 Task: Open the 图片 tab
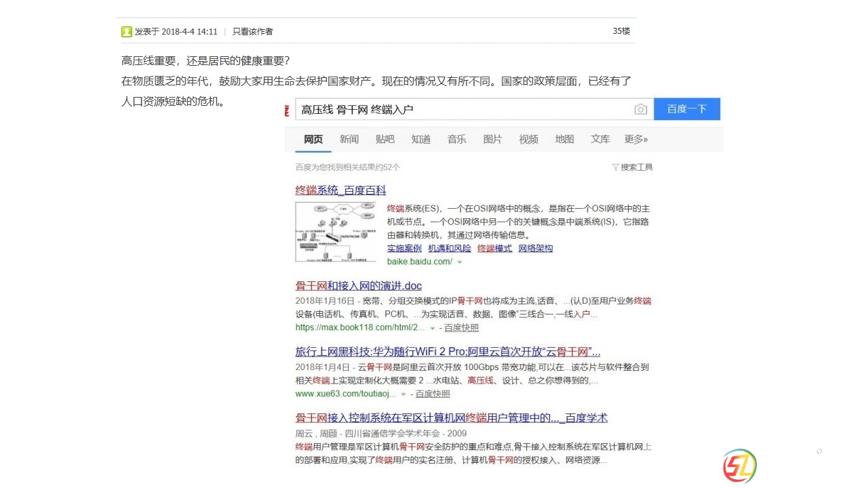click(492, 139)
